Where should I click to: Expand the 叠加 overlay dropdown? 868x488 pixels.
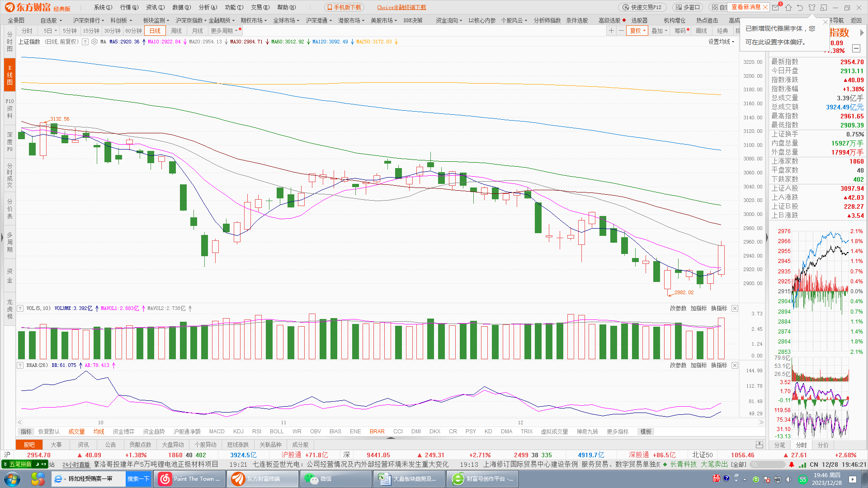[x=659, y=31]
